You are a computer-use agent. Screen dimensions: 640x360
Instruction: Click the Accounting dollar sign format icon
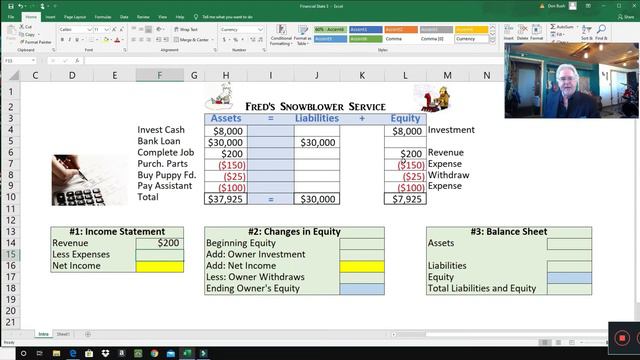(224, 40)
